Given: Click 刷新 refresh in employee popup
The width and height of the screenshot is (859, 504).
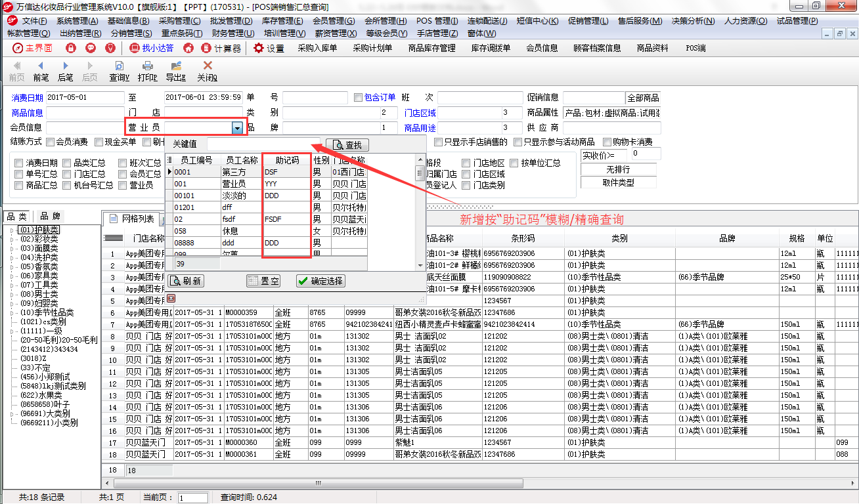Looking at the screenshot, I should [186, 281].
